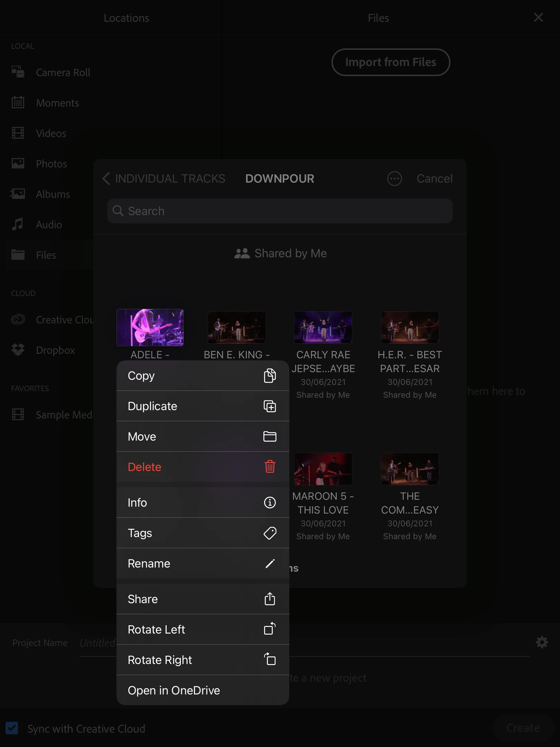Select Info in the context menu

coord(203,502)
